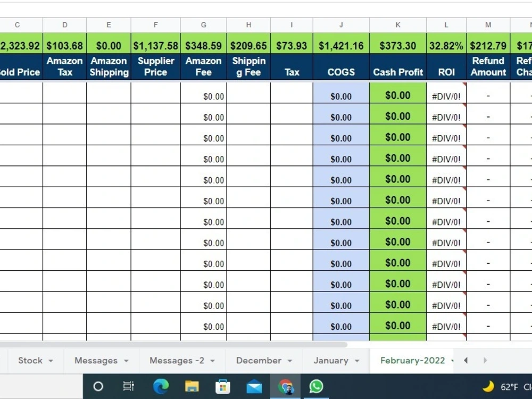Select column G header
This screenshot has height=399, width=532.
click(204, 25)
